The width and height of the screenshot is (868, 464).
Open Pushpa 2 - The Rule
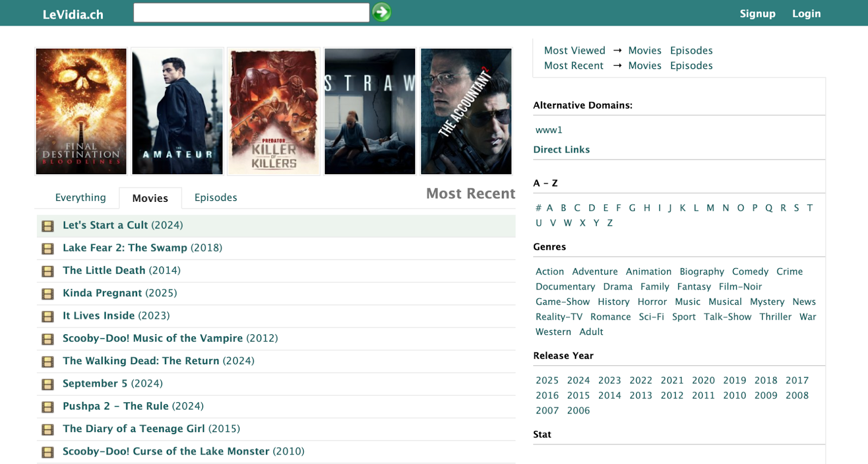[133, 406]
